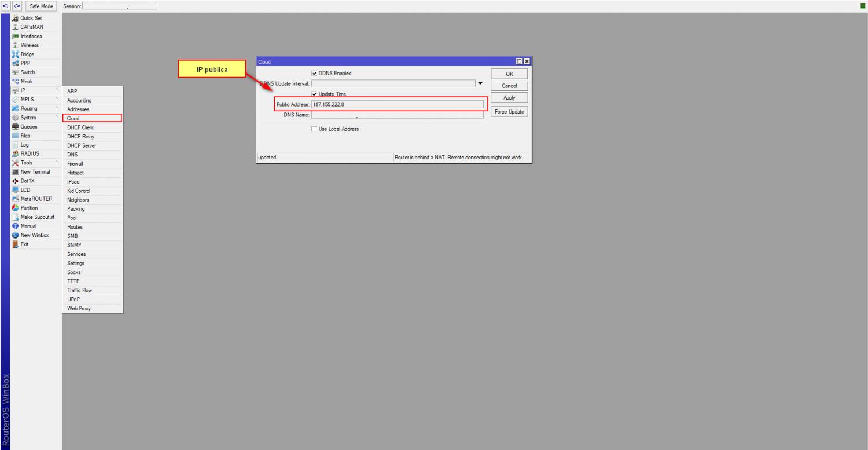Screen dimensions: 868x450
Task: Toggle the Safe Mode button
Action: (x=41, y=6)
